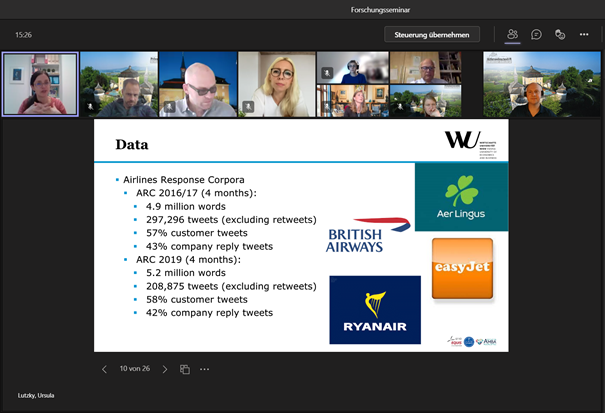This screenshot has height=413, width=605.
Task: Select the bald man with sunglasses video
Action: (x=198, y=85)
